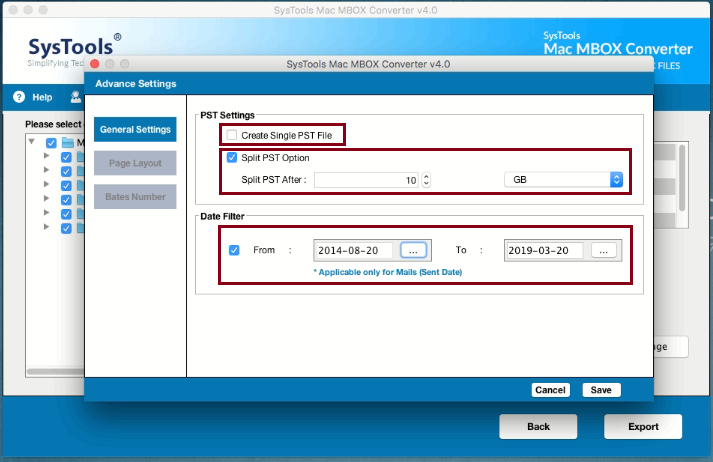Expand the first subfolder tree arrow
This screenshot has height=462, width=713.
coord(46,156)
